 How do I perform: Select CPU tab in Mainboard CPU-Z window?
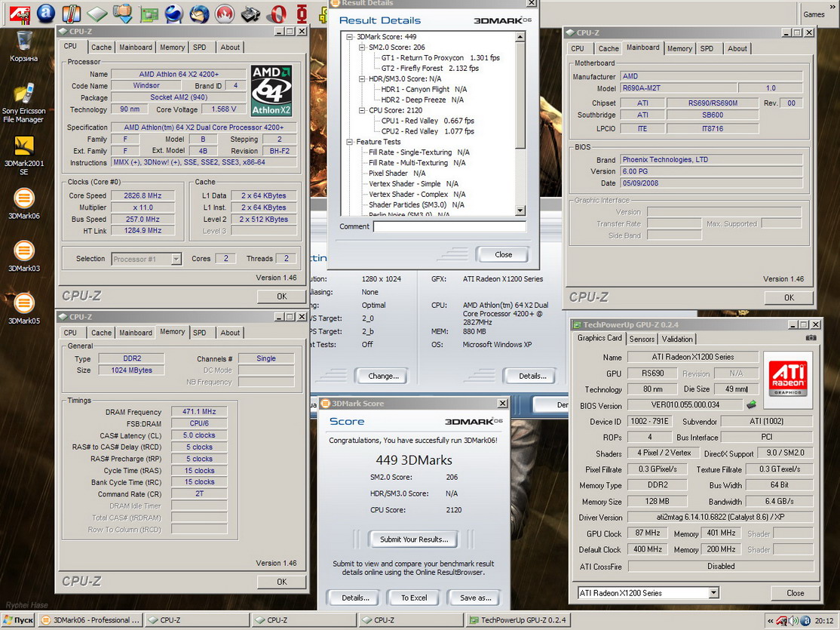click(578, 48)
